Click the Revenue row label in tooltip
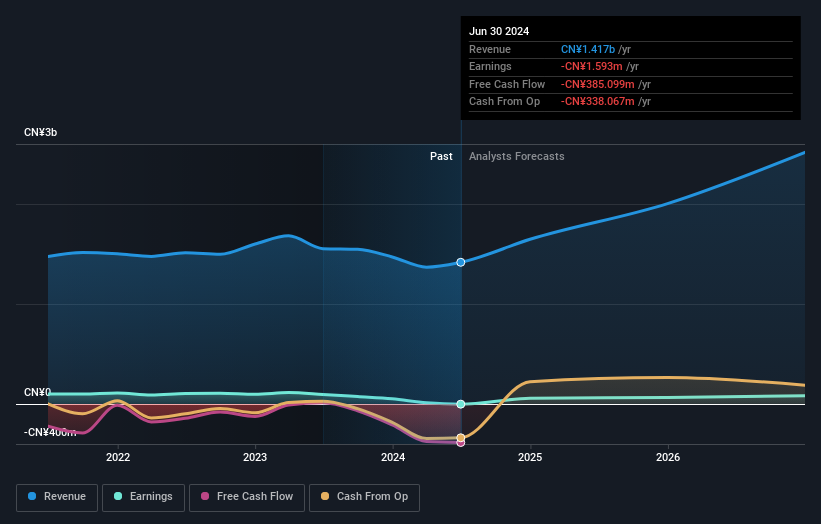This screenshot has width=821, height=524. [490, 49]
